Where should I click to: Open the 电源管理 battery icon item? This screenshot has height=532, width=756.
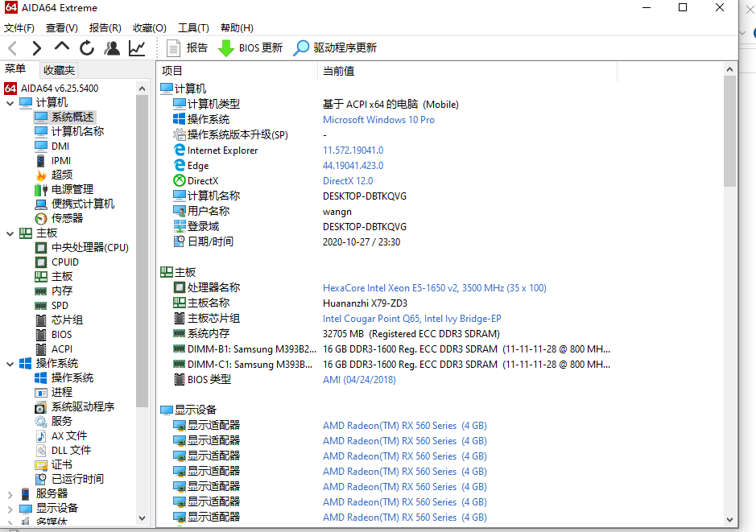click(64, 189)
